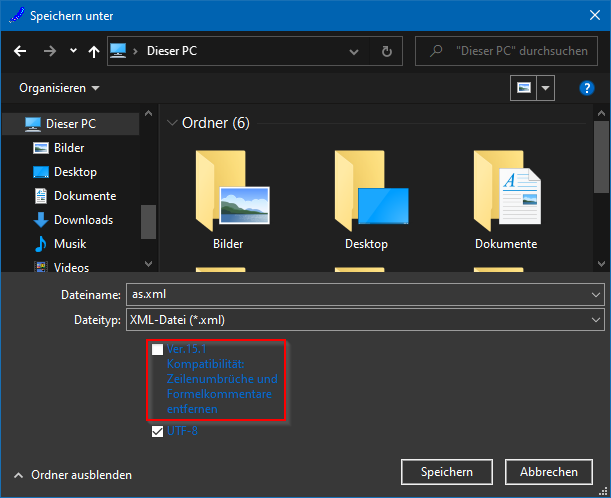Image resolution: width=611 pixels, height=498 pixels.
Task: Change view using the view icon
Action: (522, 88)
